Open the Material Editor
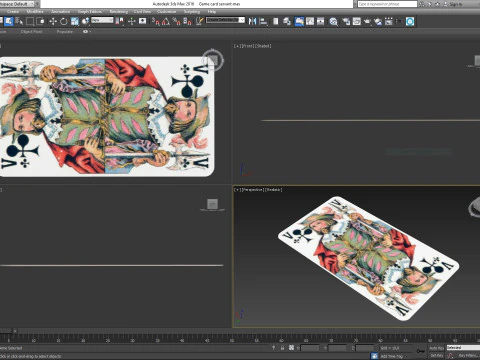Screen dimensions: 480x360 coord(333,21)
